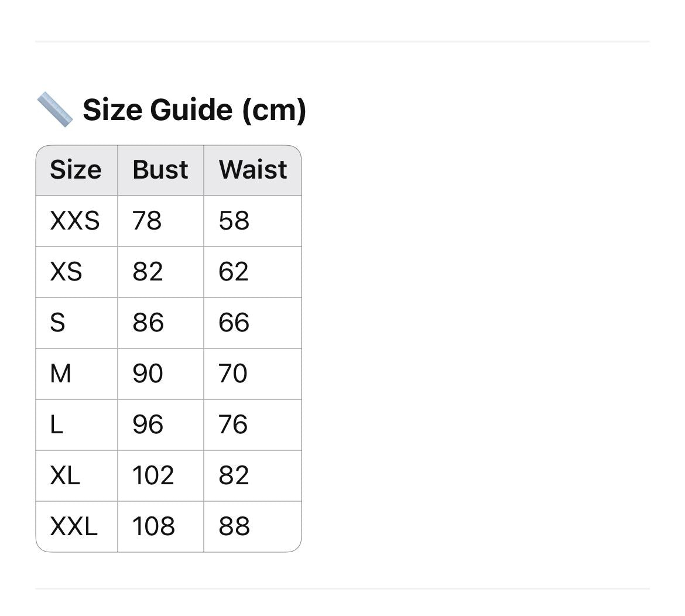The image size is (685, 616).
Task: Click the ruler icon beside Size Guide
Action: point(55,109)
